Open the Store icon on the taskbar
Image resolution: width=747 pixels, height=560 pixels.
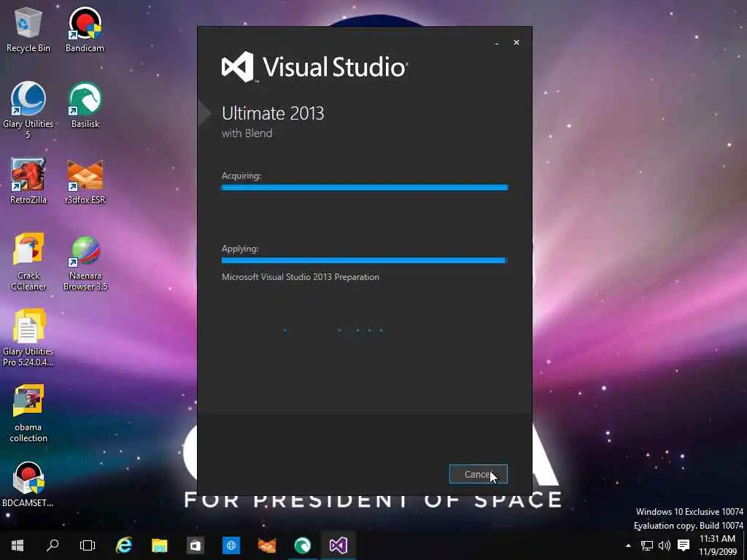[196, 545]
